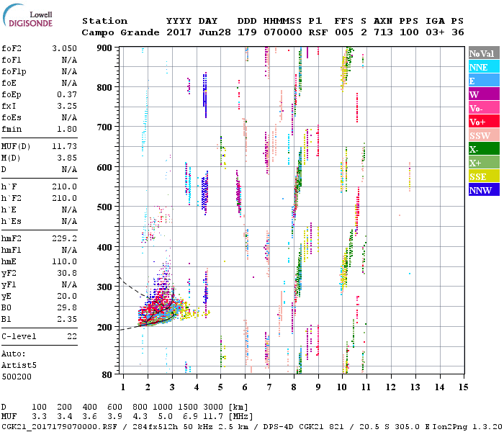The width and height of the screenshot is (504, 432).
Task: Click the hmF2 value 229.2
Action: (64, 238)
